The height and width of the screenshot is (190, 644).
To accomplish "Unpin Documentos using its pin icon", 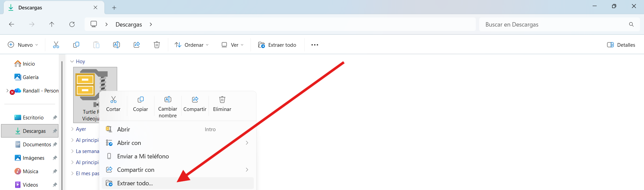I will tap(55, 144).
